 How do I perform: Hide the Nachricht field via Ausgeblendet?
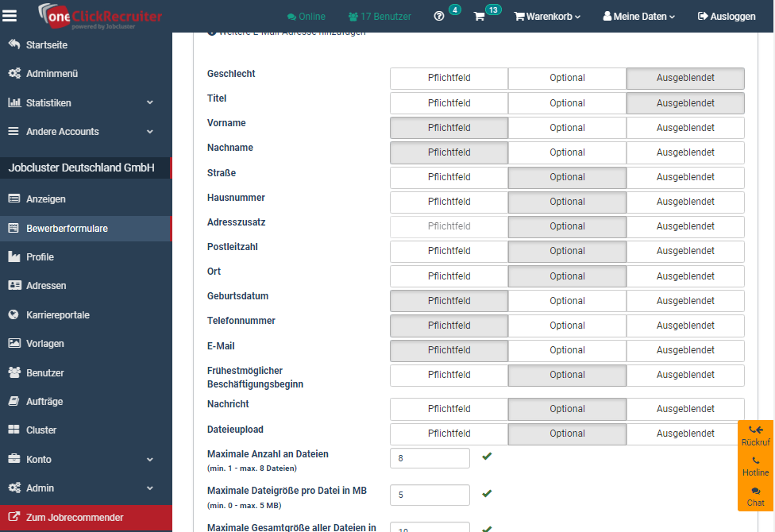(x=684, y=408)
